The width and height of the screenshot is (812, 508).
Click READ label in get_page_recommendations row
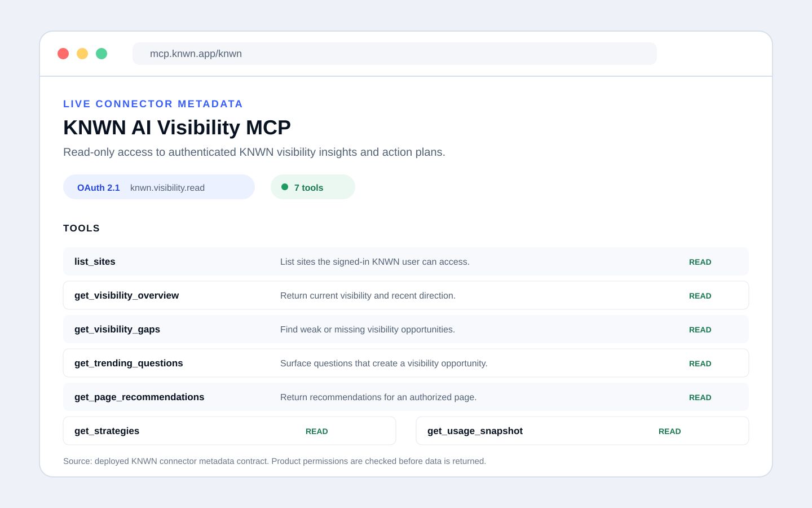pyautogui.click(x=700, y=397)
